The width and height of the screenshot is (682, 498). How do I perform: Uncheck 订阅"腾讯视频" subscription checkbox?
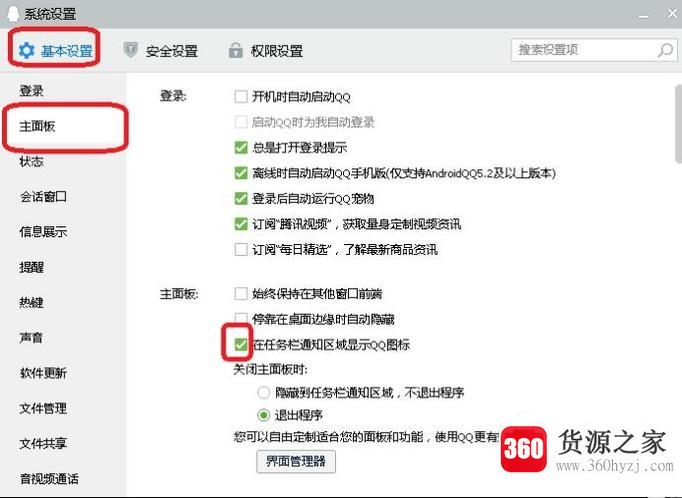(x=241, y=224)
